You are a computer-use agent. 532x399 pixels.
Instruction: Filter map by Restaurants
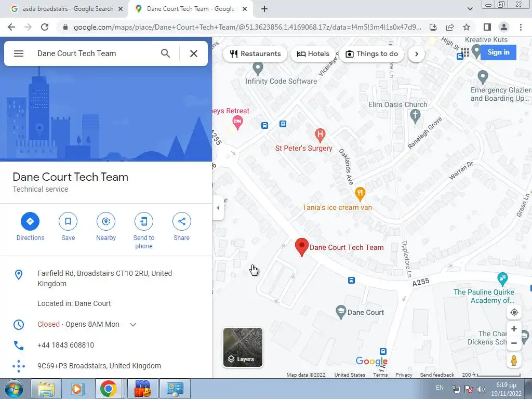[x=255, y=54]
